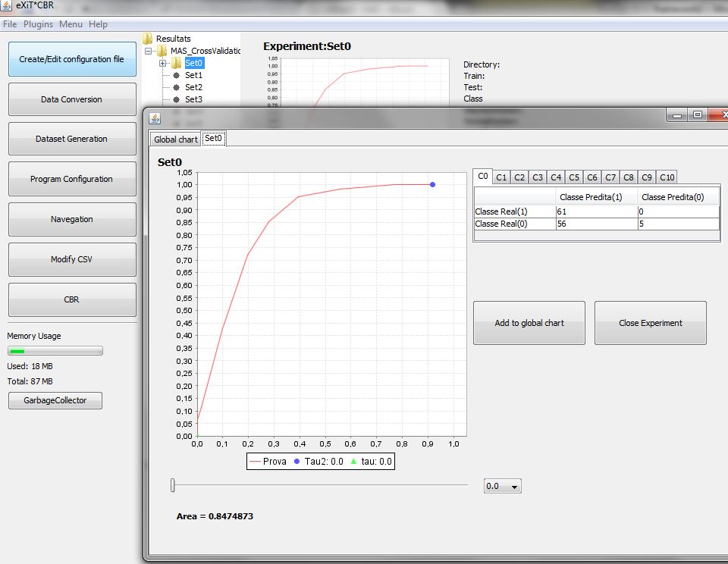The width and height of the screenshot is (728, 564).
Task: Open the Plugins menu
Action: 38,24
